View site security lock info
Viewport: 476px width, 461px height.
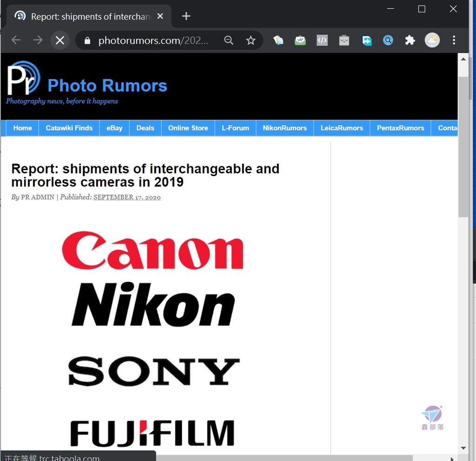[87, 40]
